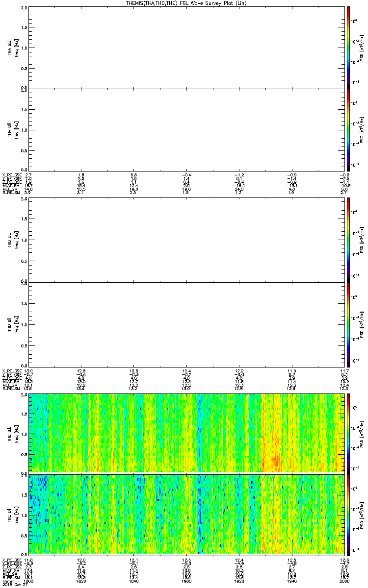Click the 2.0 frequency tick on THA B⊥ axis
Viewport: 368px width, 588px height.
pyautogui.click(x=25, y=8)
